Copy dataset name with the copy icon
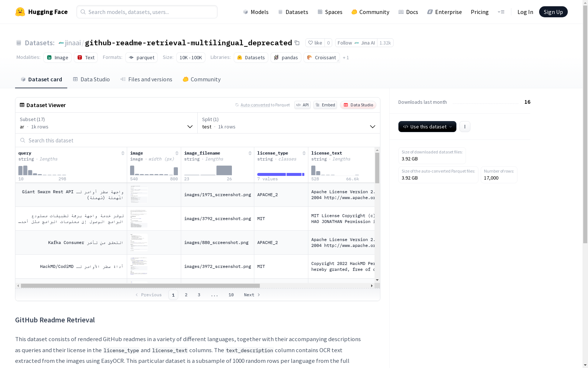Screen dimensions: 588x368 [x=297, y=43]
